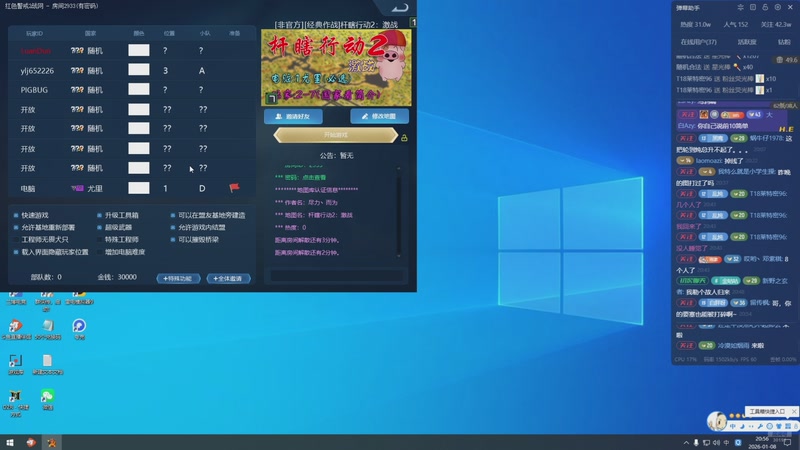Click the 邀请好友 button
Screen dimensions: 800x450
click(293, 116)
